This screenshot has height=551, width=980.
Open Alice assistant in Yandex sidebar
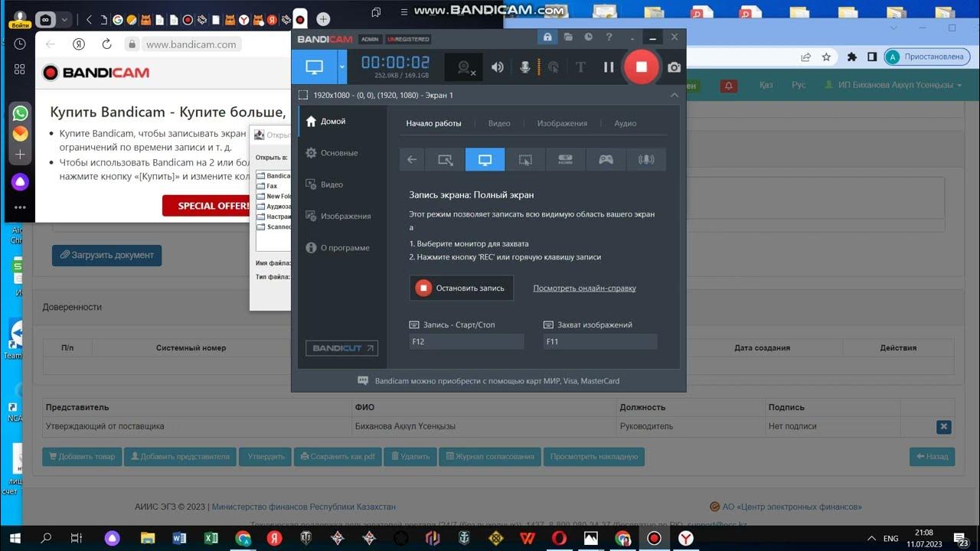tap(20, 181)
